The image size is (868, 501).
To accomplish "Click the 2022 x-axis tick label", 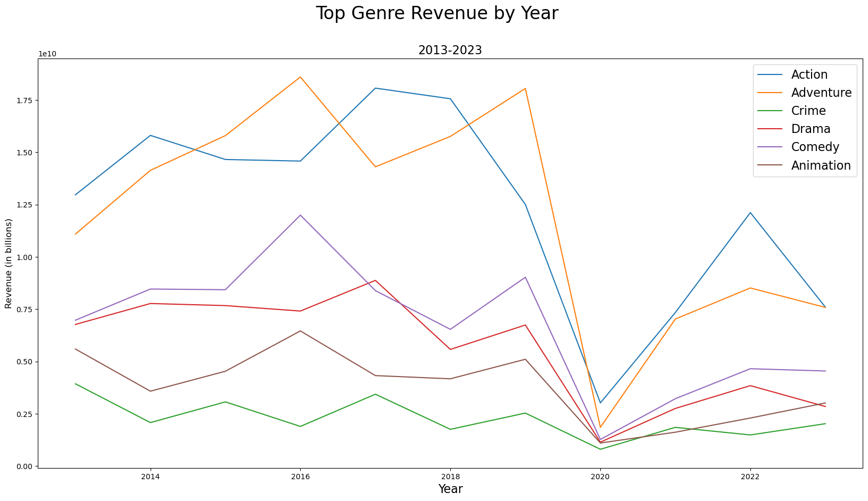I will [x=750, y=477].
